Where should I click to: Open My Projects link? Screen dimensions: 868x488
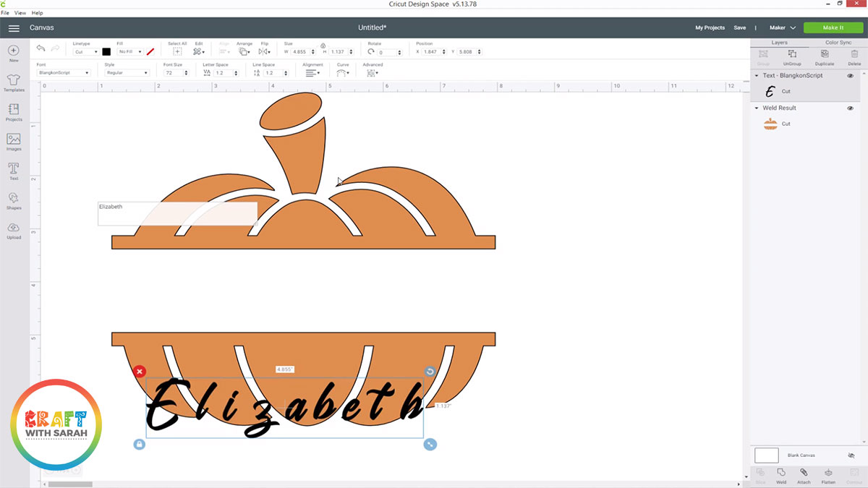(710, 27)
